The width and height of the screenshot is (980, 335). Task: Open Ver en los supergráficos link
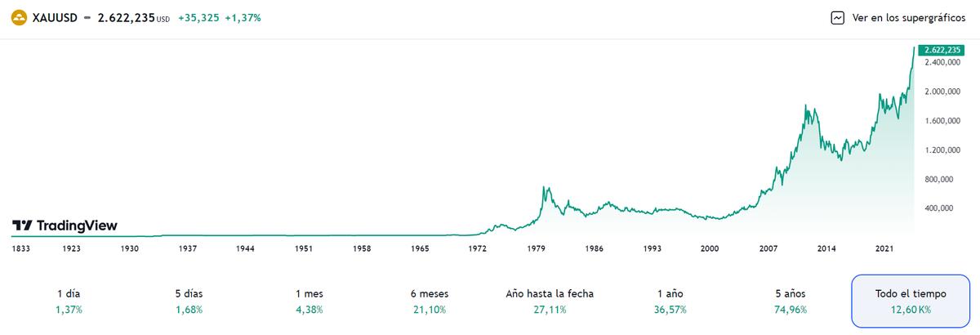coord(908,17)
